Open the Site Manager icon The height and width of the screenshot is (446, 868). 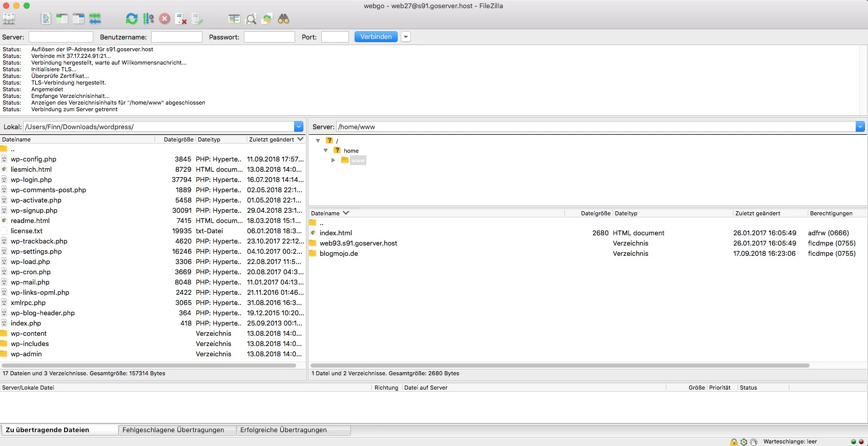[9, 19]
